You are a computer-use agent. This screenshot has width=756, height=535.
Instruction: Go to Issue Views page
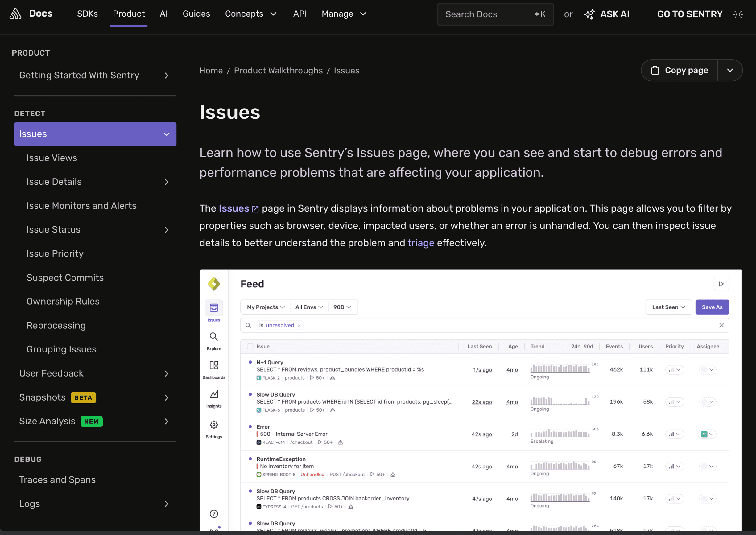click(x=52, y=158)
